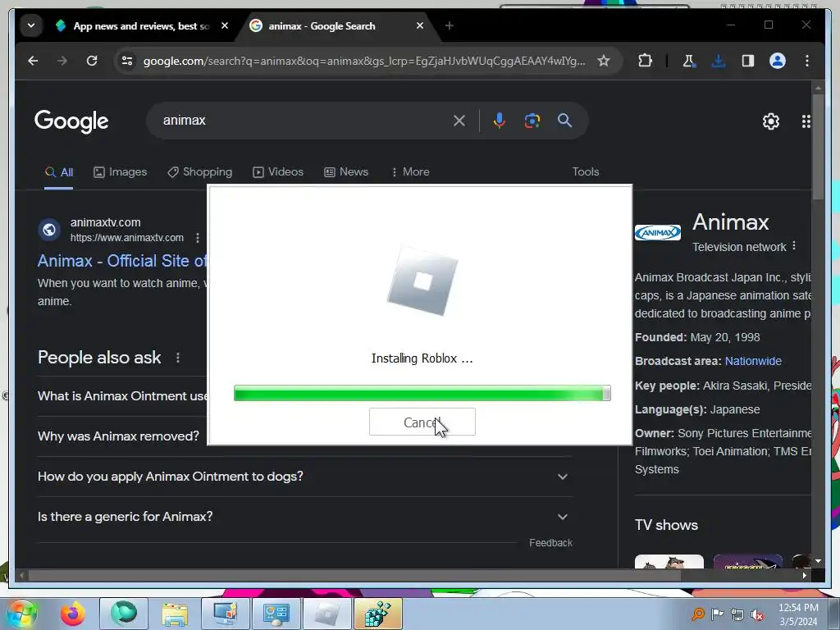The image size is (840, 630).
Task: Open a new Chrome tab
Action: tap(450, 25)
